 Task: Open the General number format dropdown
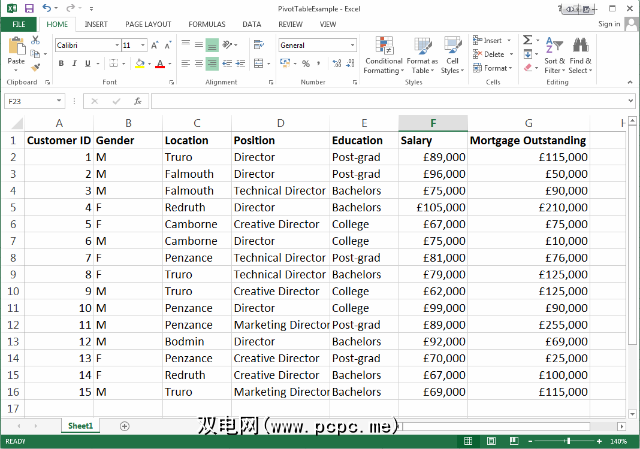pyautogui.click(x=352, y=45)
